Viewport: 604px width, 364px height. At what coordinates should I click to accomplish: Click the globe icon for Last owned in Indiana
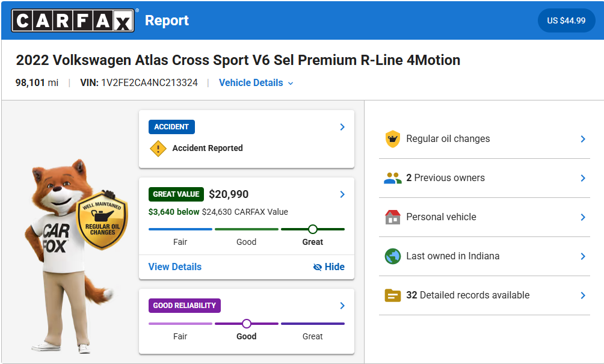coord(392,256)
